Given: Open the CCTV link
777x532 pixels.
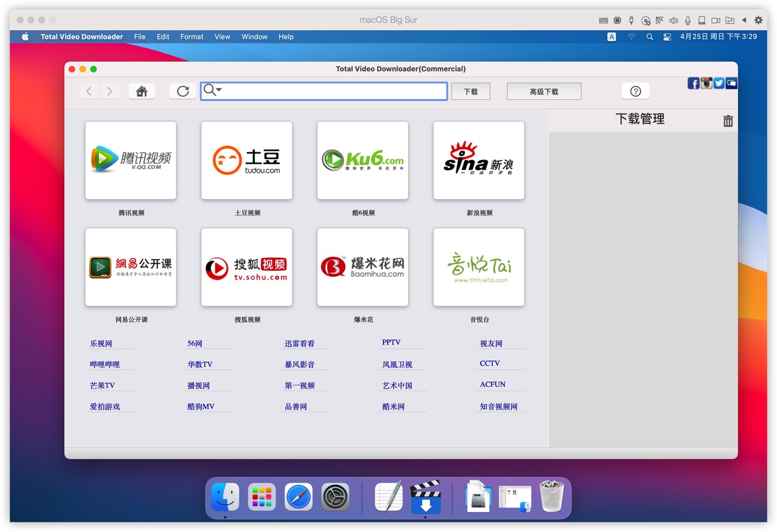Looking at the screenshot, I should (490, 364).
